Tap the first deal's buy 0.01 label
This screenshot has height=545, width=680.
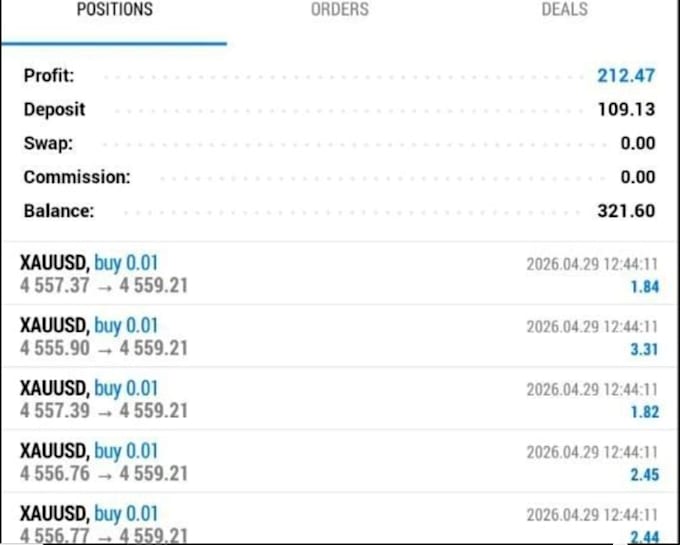tap(126, 263)
